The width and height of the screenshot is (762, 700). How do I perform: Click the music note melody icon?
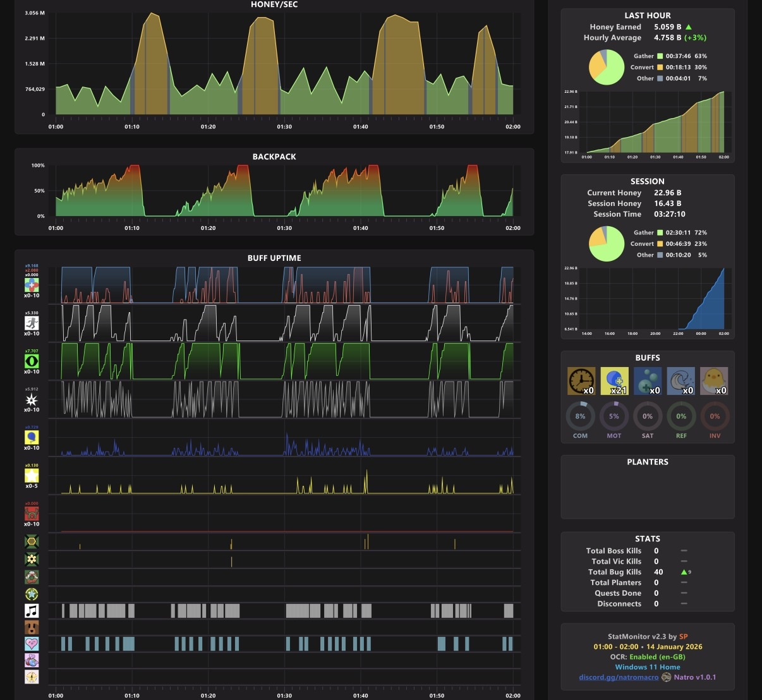click(32, 610)
